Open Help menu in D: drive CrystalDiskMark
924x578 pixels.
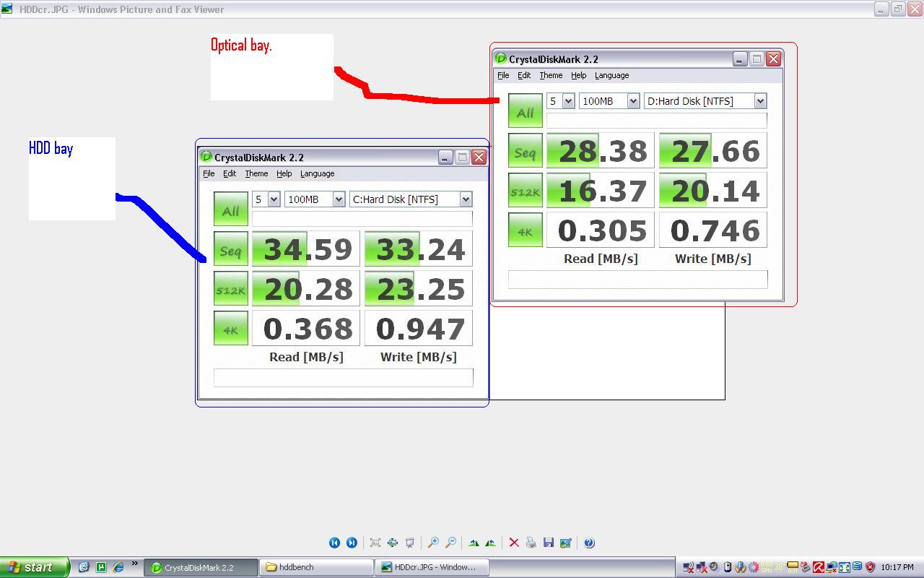click(579, 75)
